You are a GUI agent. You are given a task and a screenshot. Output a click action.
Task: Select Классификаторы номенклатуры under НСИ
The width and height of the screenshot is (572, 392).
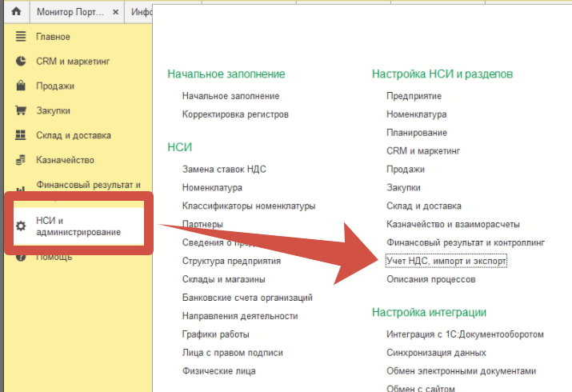(249, 206)
